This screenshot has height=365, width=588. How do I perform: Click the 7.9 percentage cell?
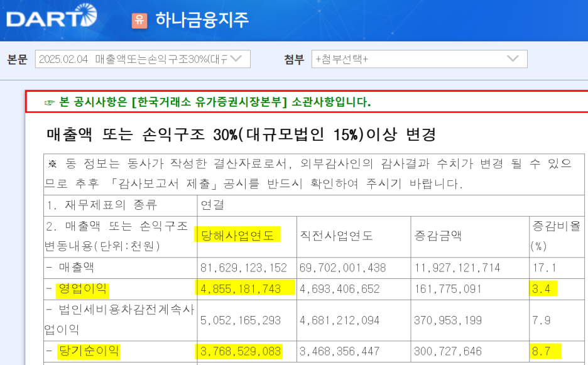541,320
